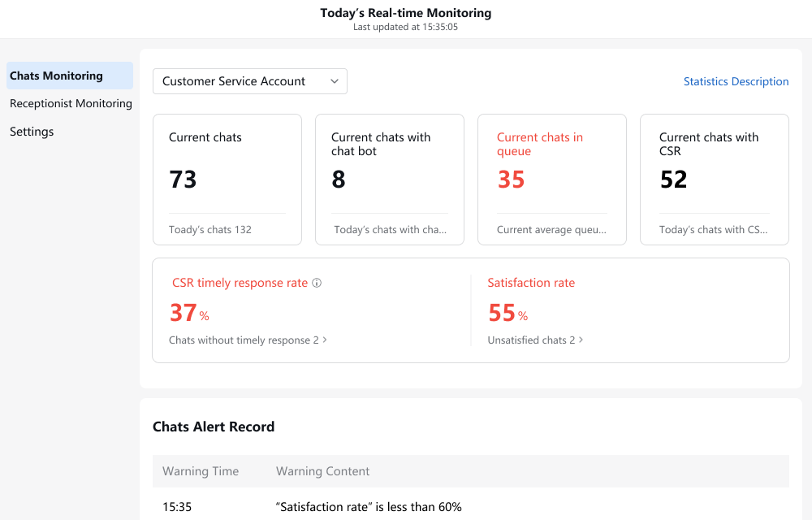Open the Current chats in queue card
The image size is (812, 520).
[x=552, y=180]
